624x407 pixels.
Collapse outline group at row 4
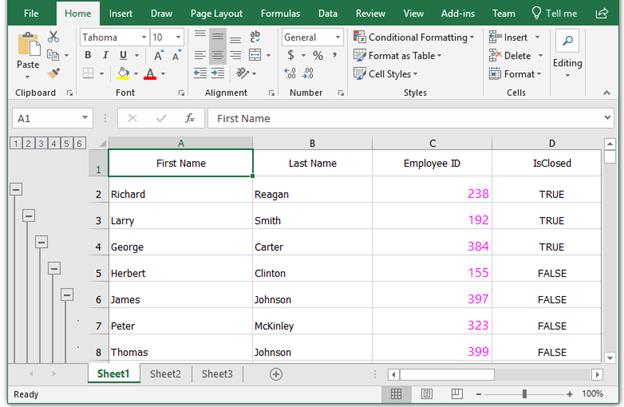click(x=41, y=242)
